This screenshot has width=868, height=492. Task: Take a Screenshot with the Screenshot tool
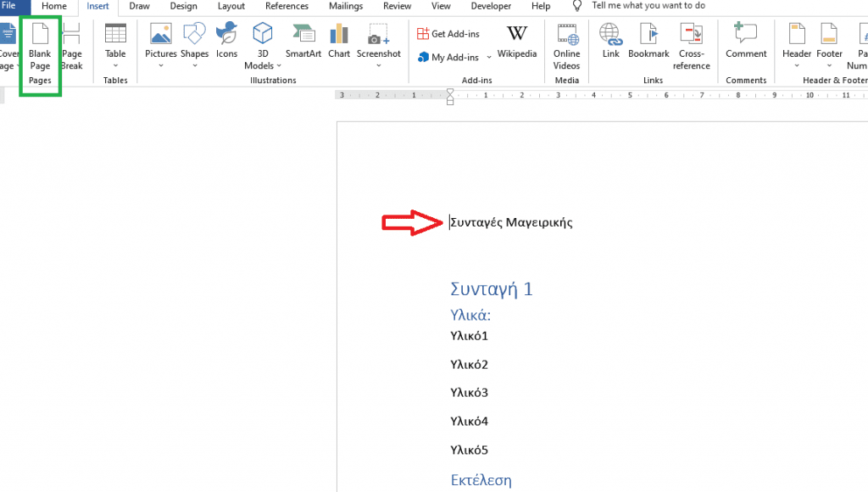click(378, 42)
